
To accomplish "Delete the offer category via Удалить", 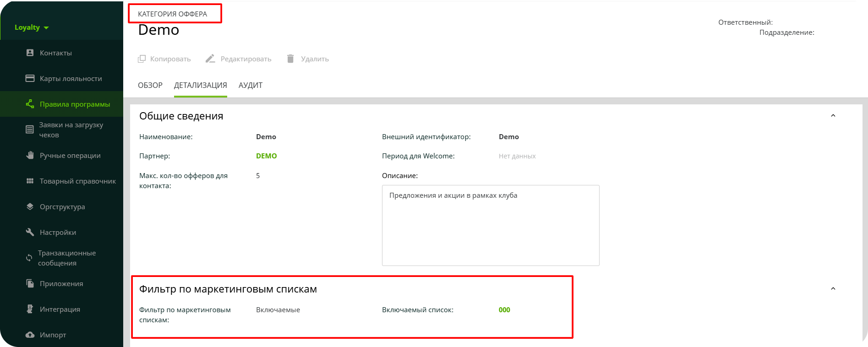I will tap(307, 59).
